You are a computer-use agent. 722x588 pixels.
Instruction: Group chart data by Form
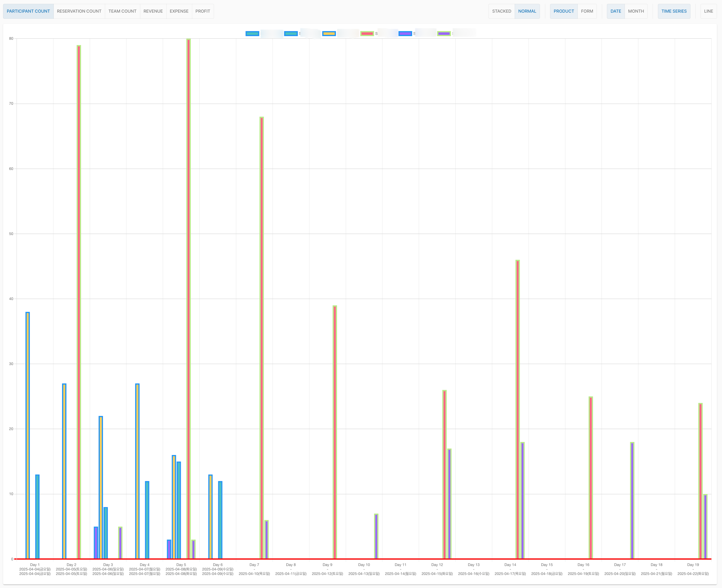tap(587, 11)
